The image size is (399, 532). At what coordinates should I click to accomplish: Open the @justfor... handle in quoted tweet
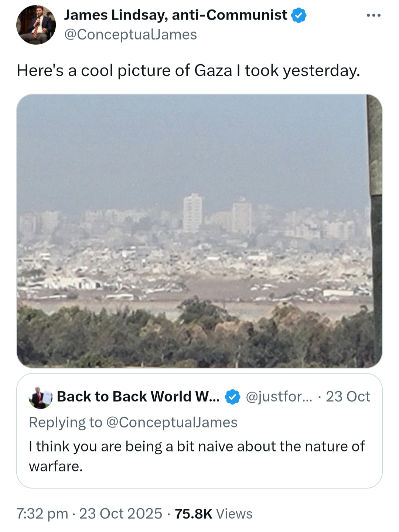point(279,397)
